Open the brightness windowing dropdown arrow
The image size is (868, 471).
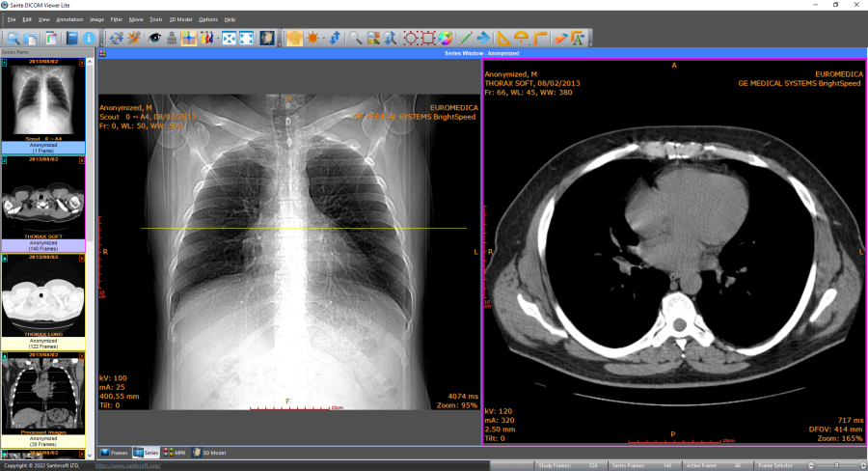[x=323, y=39]
